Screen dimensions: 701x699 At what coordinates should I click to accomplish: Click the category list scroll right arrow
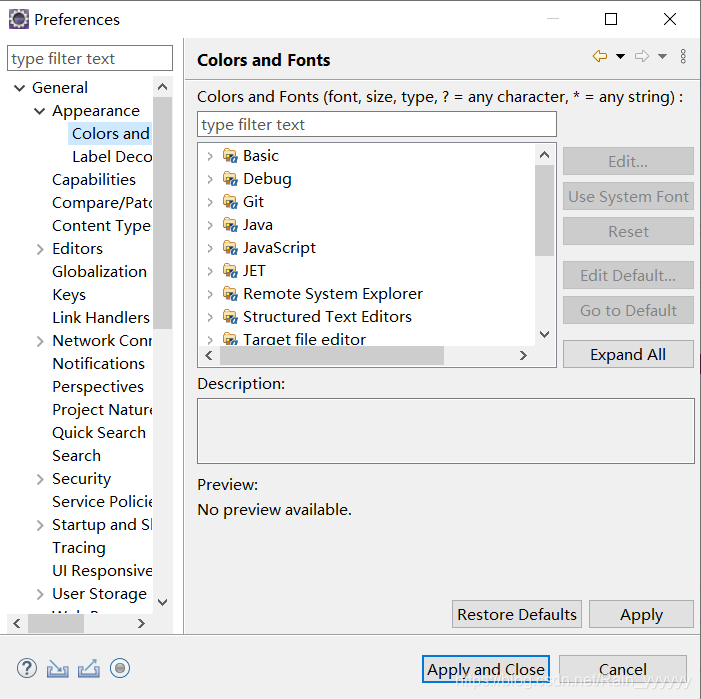[x=523, y=356]
